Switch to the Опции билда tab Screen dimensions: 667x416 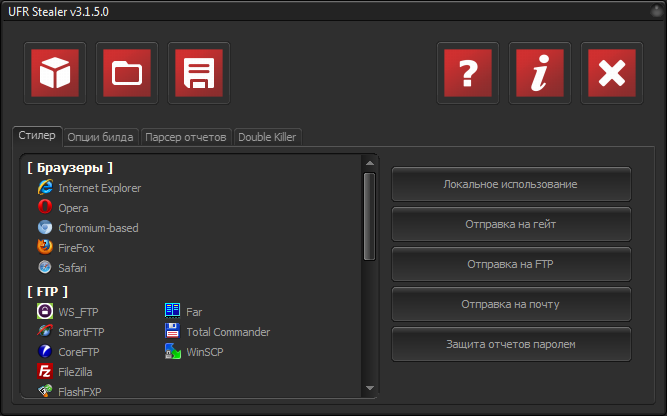tap(100, 137)
